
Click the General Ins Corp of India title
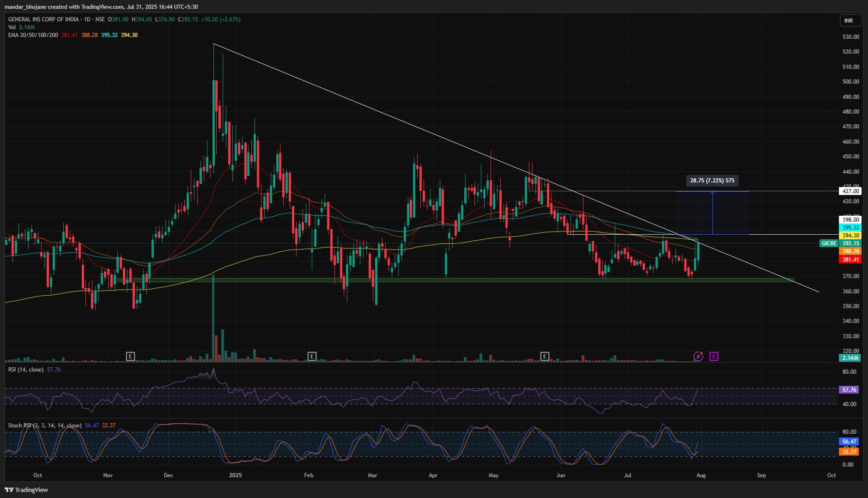[43, 19]
